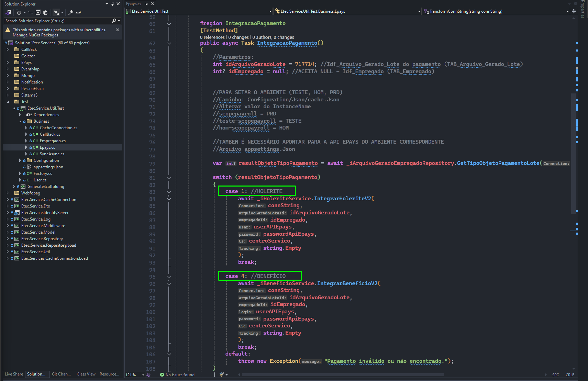This screenshot has width=588, height=381.
Task: Collapse the Business folder
Action: [20, 121]
